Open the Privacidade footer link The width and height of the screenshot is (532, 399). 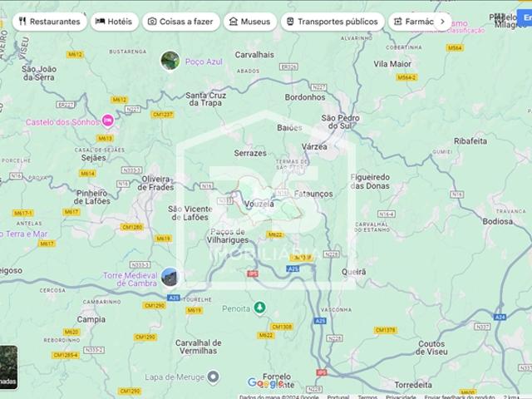pos(401,397)
